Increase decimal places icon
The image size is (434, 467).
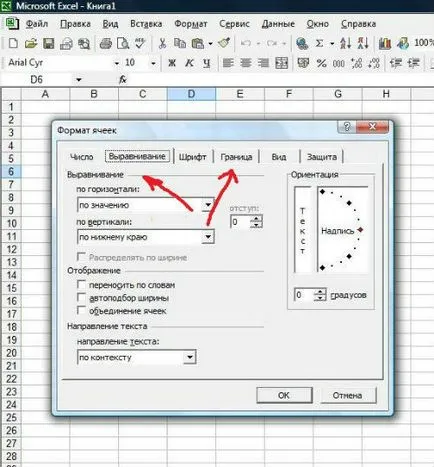pos(356,63)
